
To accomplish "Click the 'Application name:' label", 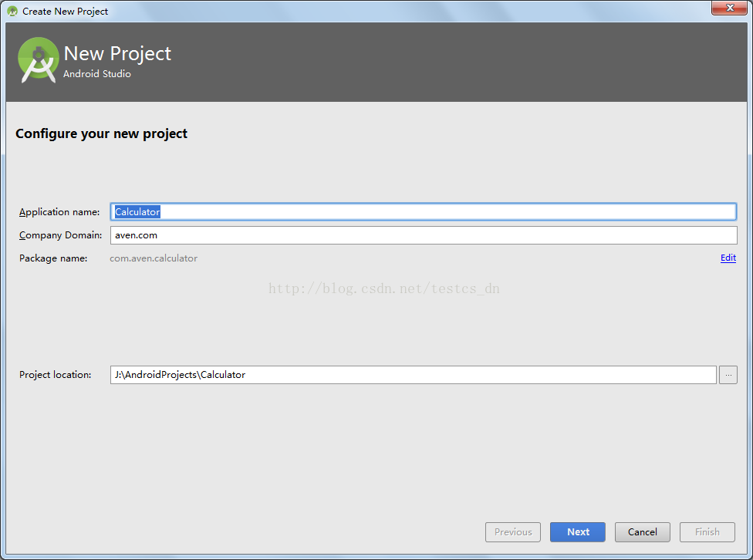I will pos(59,212).
